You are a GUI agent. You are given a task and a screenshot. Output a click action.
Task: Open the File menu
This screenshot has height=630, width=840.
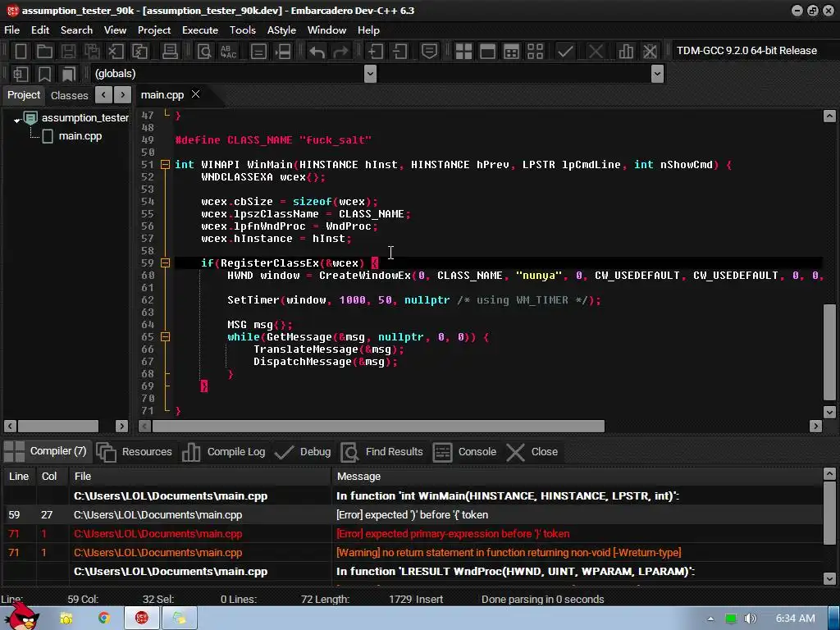point(11,30)
